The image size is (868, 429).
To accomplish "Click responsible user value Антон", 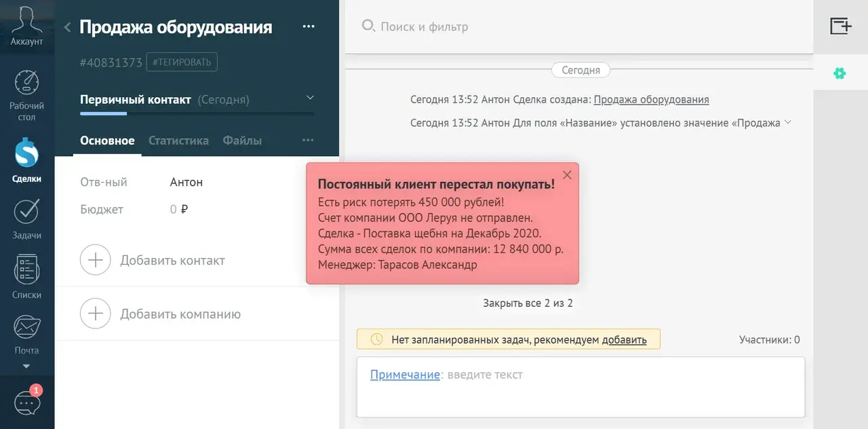I will tap(186, 182).
